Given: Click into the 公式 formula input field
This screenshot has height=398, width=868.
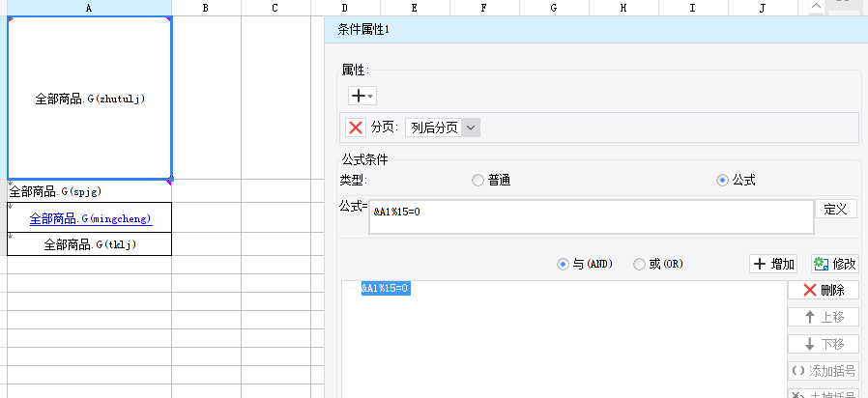Looking at the screenshot, I should click(x=592, y=217).
